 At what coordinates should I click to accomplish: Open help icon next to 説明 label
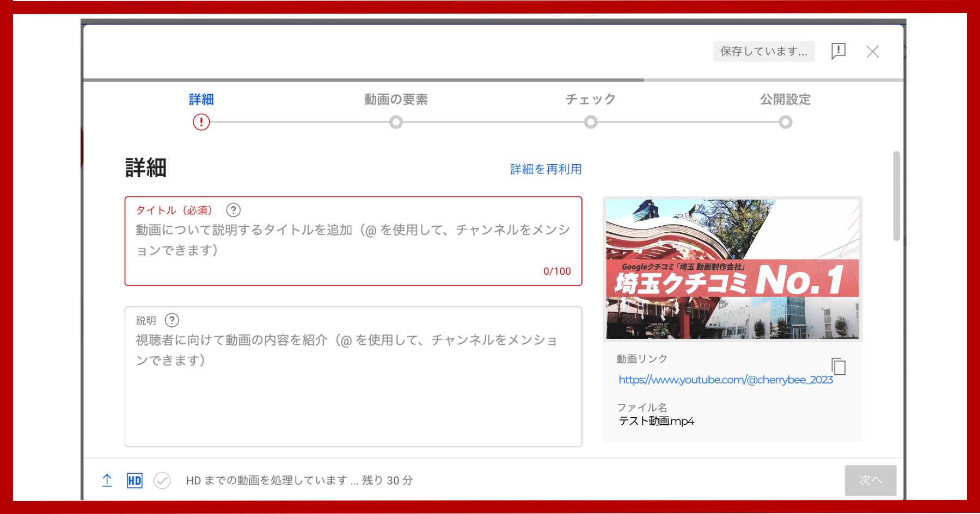tap(171, 320)
